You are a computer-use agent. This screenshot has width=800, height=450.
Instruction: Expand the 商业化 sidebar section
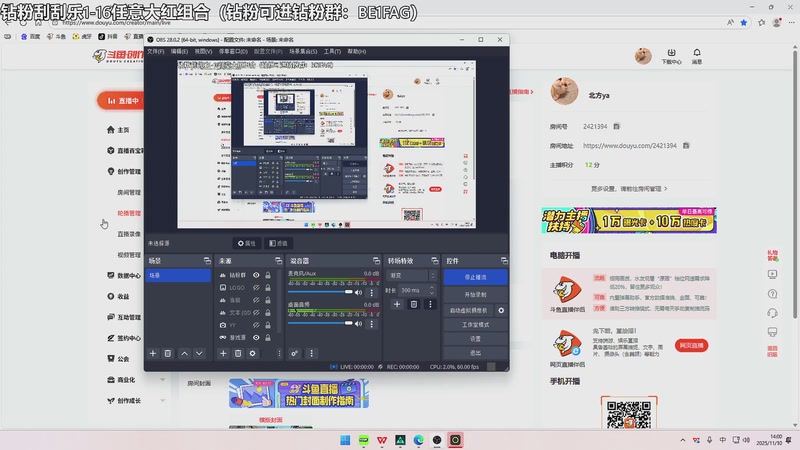coord(163,380)
